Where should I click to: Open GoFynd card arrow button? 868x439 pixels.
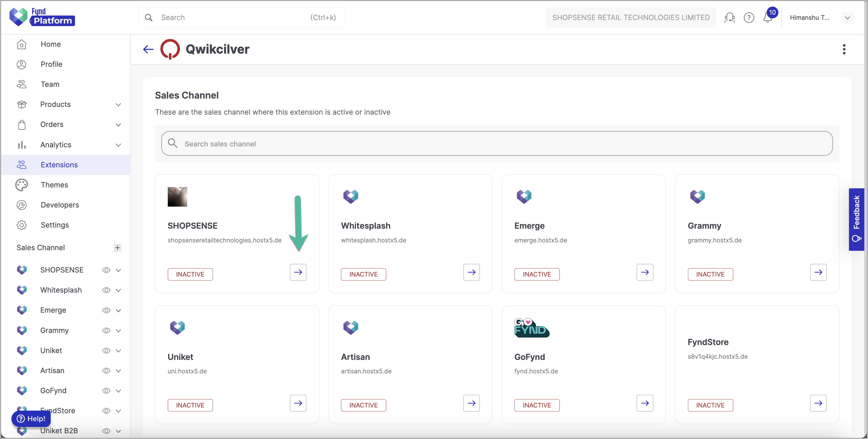645,403
